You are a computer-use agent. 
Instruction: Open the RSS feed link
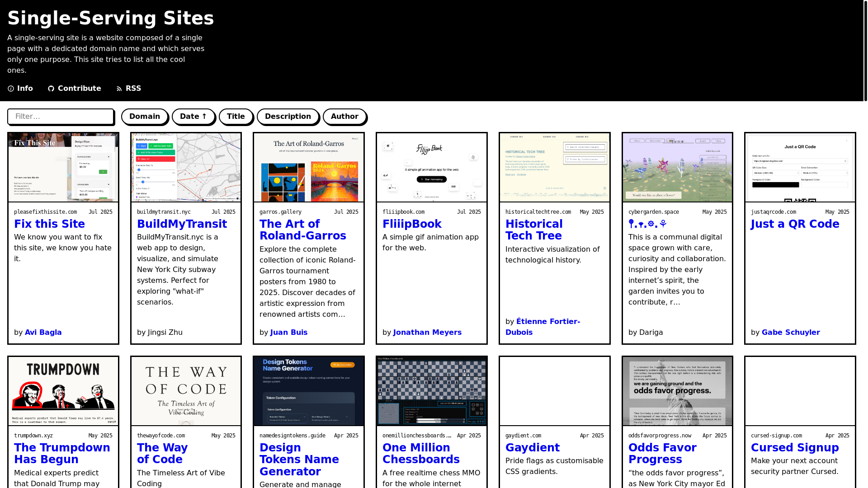(129, 89)
